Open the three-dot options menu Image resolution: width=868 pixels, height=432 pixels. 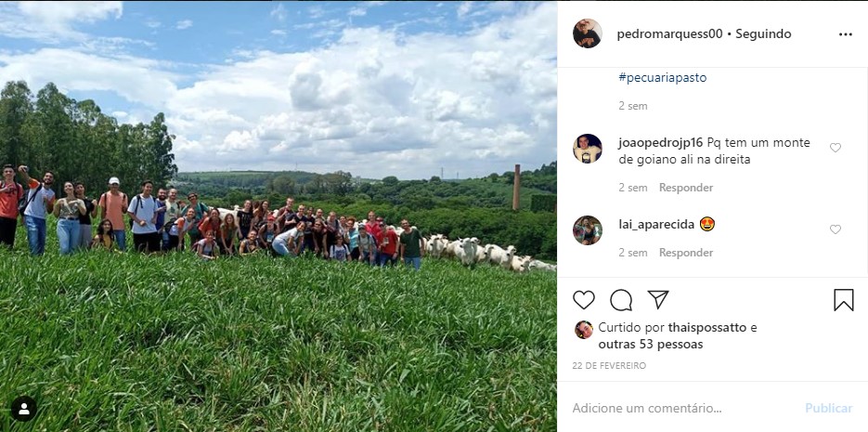tap(846, 34)
